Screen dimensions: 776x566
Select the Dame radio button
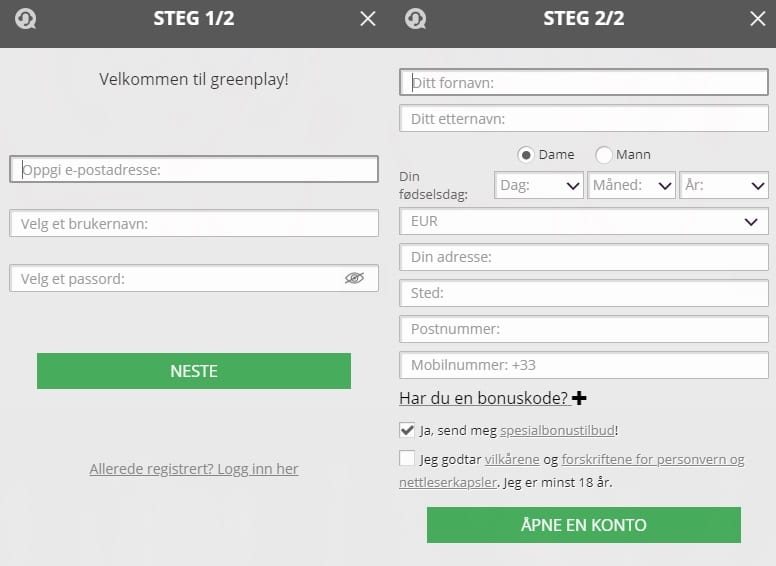click(526, 155)
